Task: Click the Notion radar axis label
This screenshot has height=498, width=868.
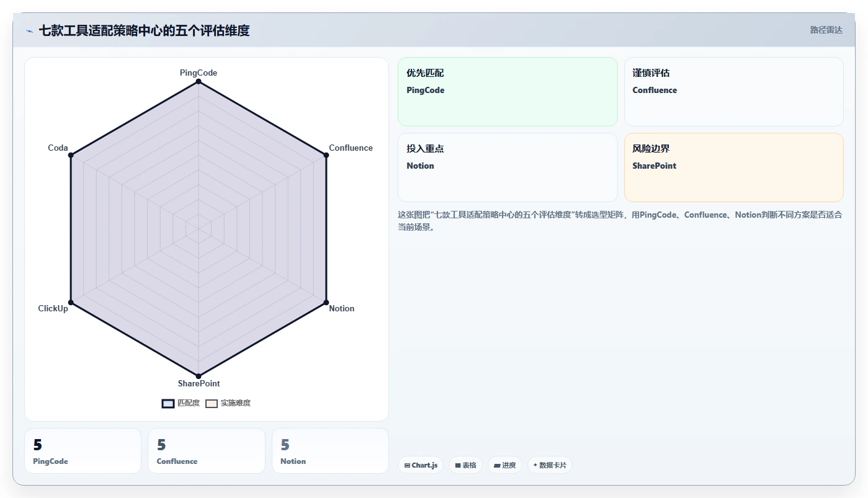Action: (x=342, y=308)
